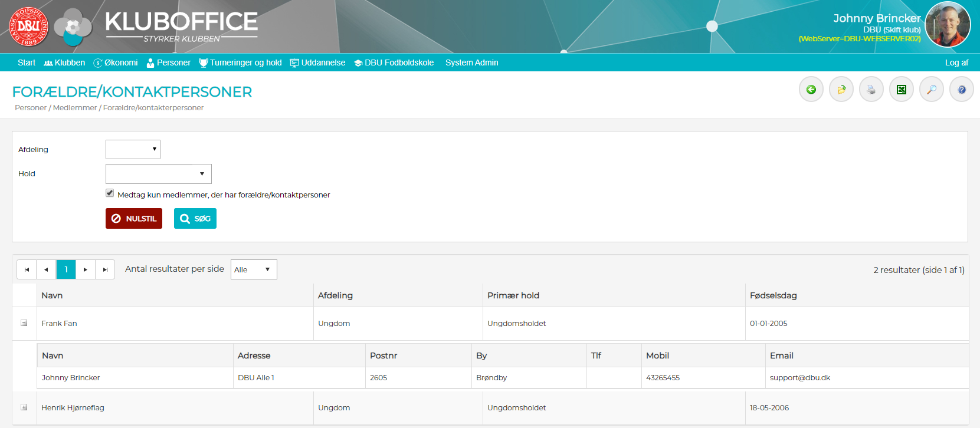Image resolution: width=980 pixels, height=428 pixels.
Task: Click the magnifying glass toolbar icon
Action: [932, 90]
